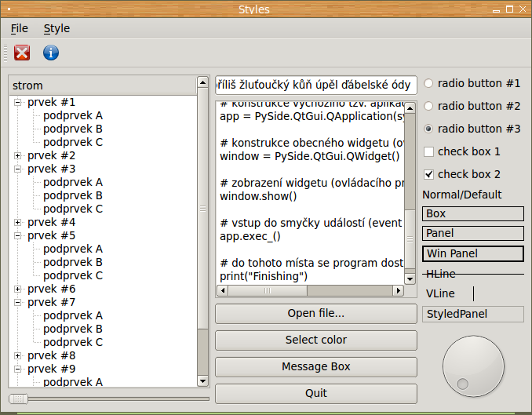
Task: Select podprvek A under prvek #7
Action: [73, 315]
